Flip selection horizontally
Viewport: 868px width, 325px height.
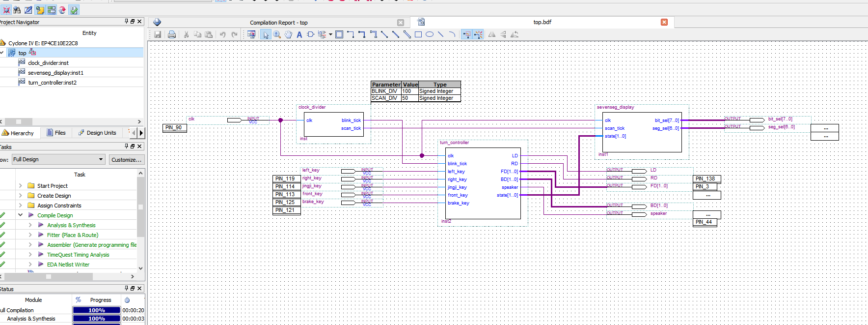coord(491,34)
